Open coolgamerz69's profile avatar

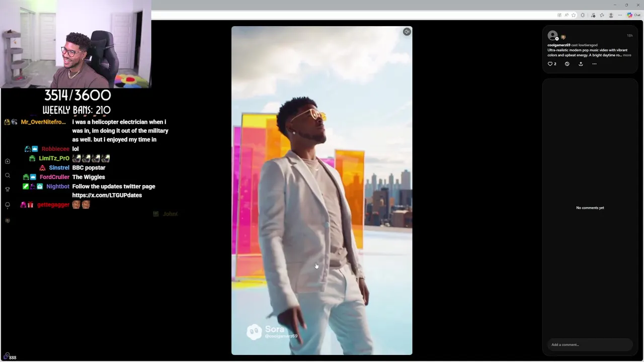(x=552, y=35)
